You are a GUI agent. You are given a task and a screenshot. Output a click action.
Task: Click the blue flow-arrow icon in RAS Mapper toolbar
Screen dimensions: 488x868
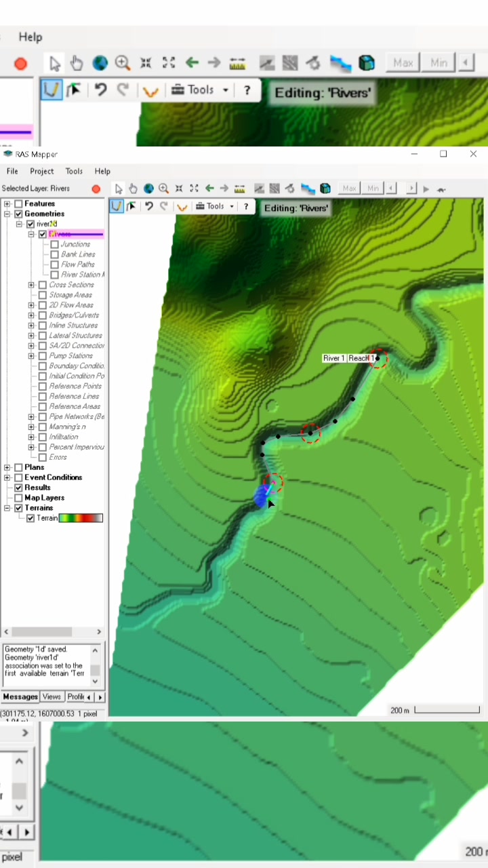pyautogui.click(x=308, y=189)
